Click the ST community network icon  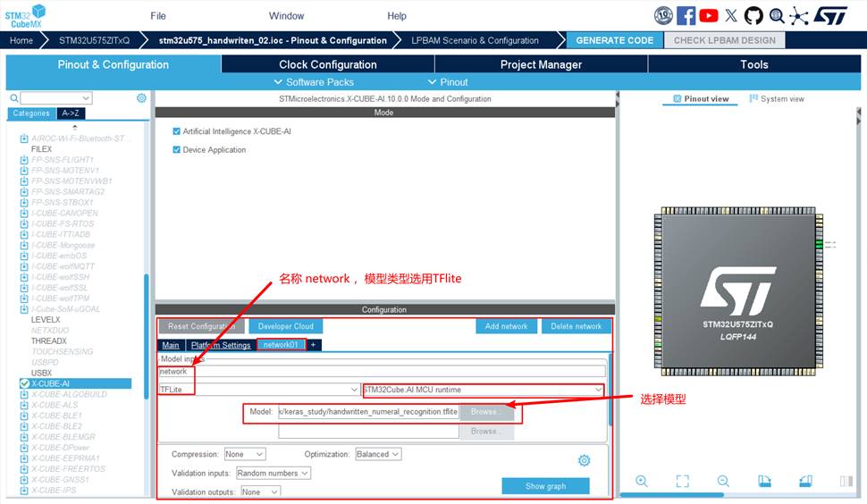click(x=799, y=15)
